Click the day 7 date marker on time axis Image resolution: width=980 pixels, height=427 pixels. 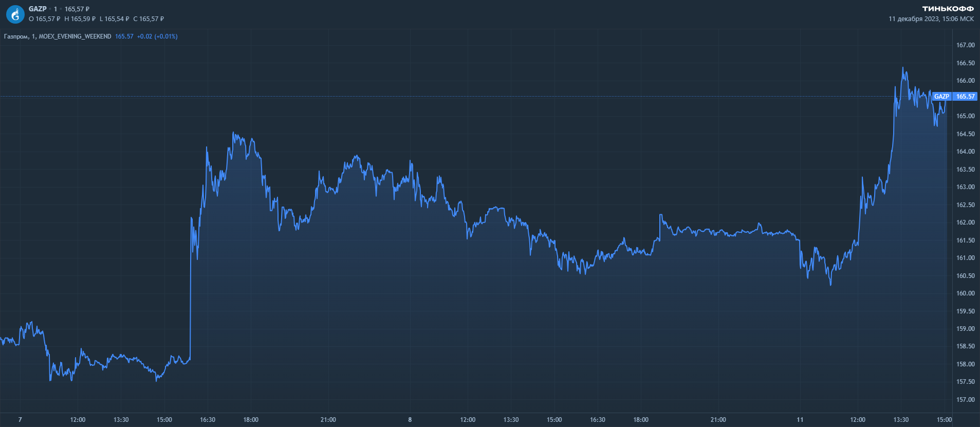(20, 420)
